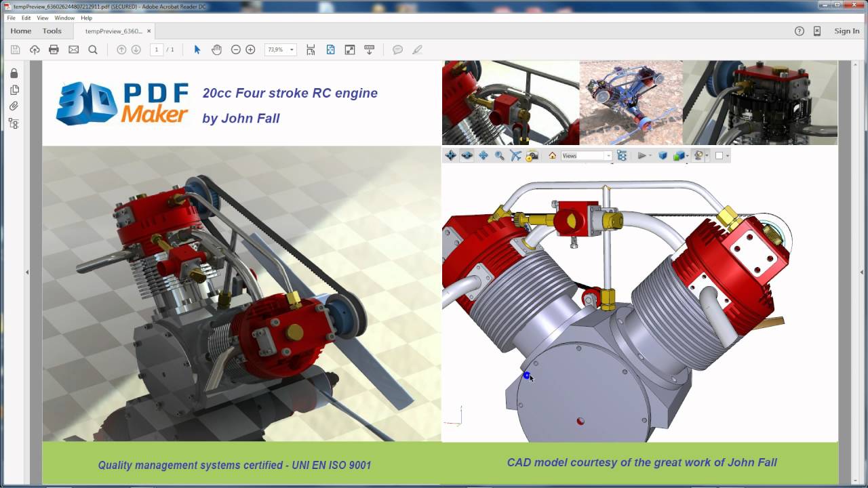The width and height of the screenshot is (868, 488).
Task: Click the dark engine thumbnail
Action: [760, 102]
